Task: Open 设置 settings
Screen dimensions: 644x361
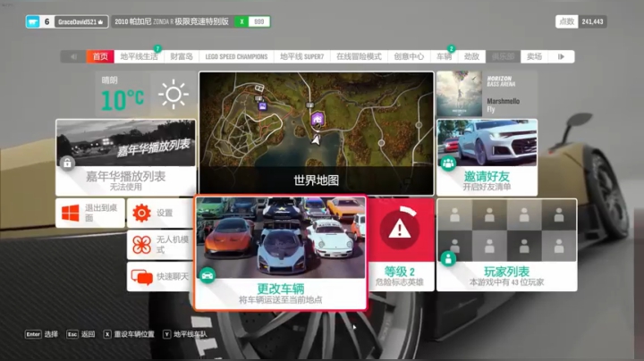Action: point(160,213)
